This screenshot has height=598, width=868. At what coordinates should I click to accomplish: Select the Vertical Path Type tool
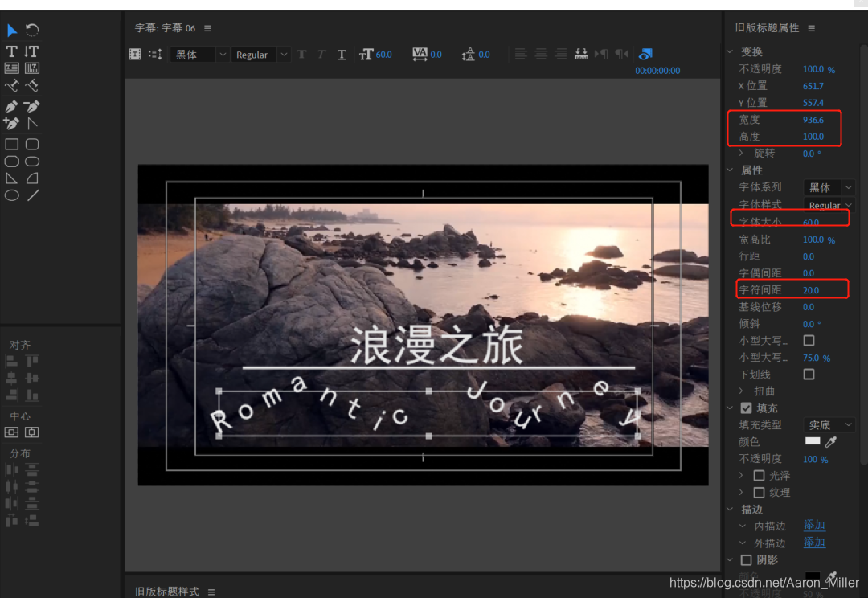[x=32, y=85]
